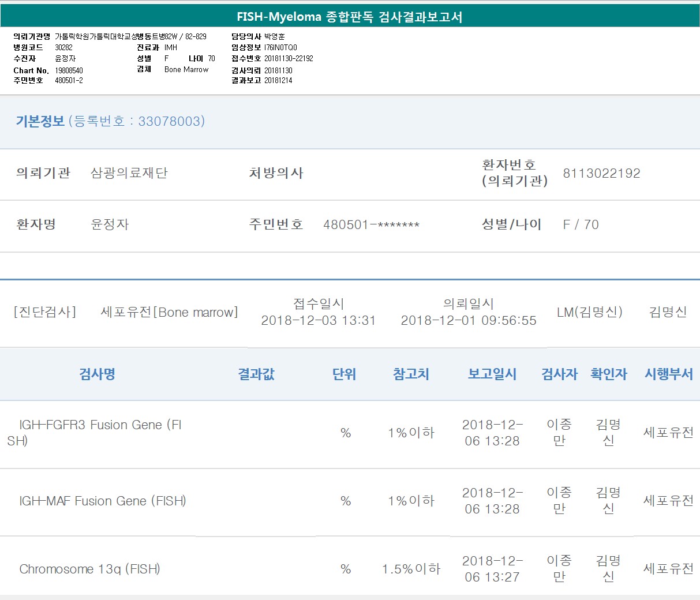
Task: Click the '접수번호' label
Action: [x=246, y=58]
